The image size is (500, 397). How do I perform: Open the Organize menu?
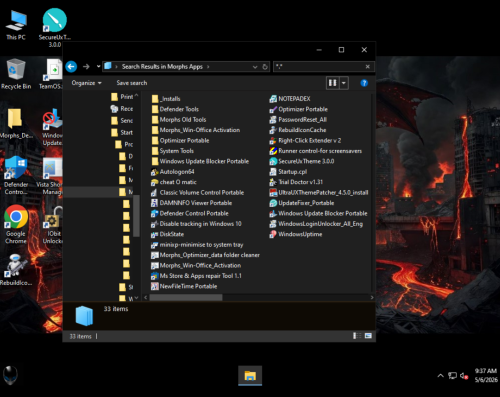86,83
